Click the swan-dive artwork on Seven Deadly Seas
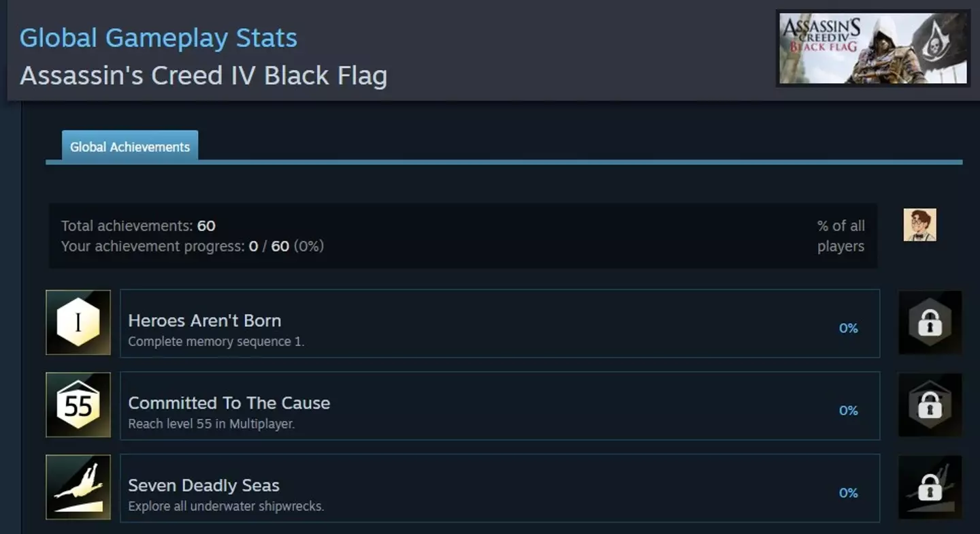Screen dimensions: 980x534 (x=78, y=487)
